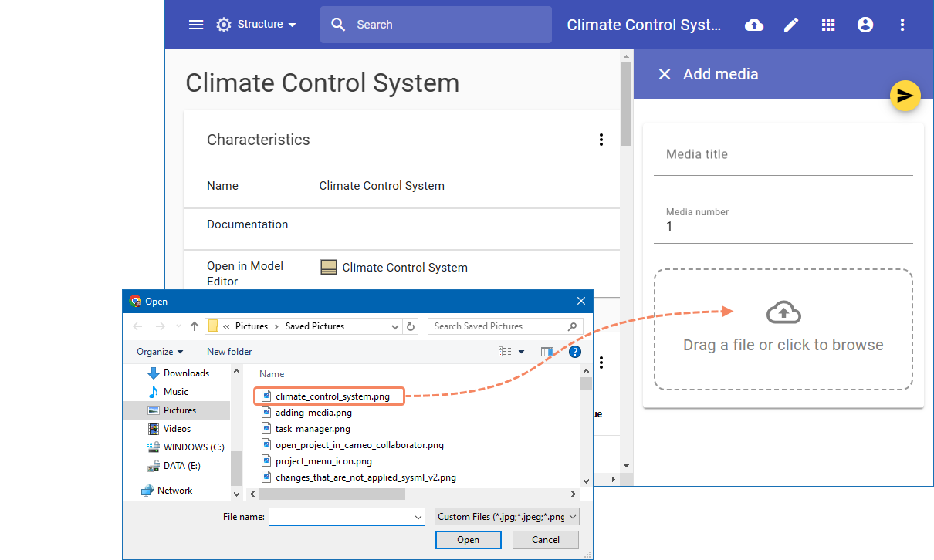Screen dimensions: 934x560
Task: Open the Organize dropdown menu
Action: [160, 352]
